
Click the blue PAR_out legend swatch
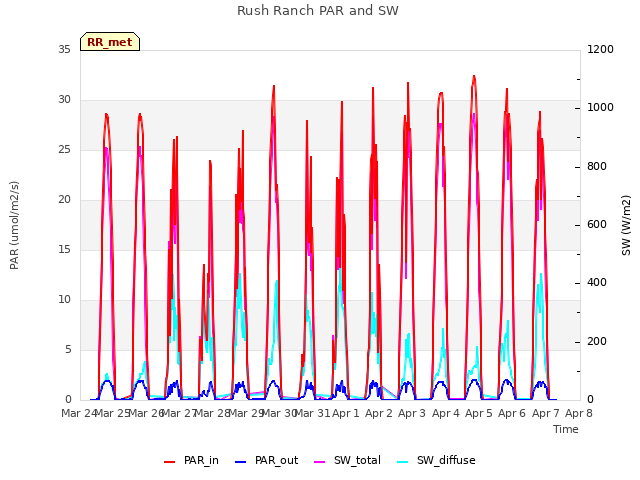tap(240, 462)
